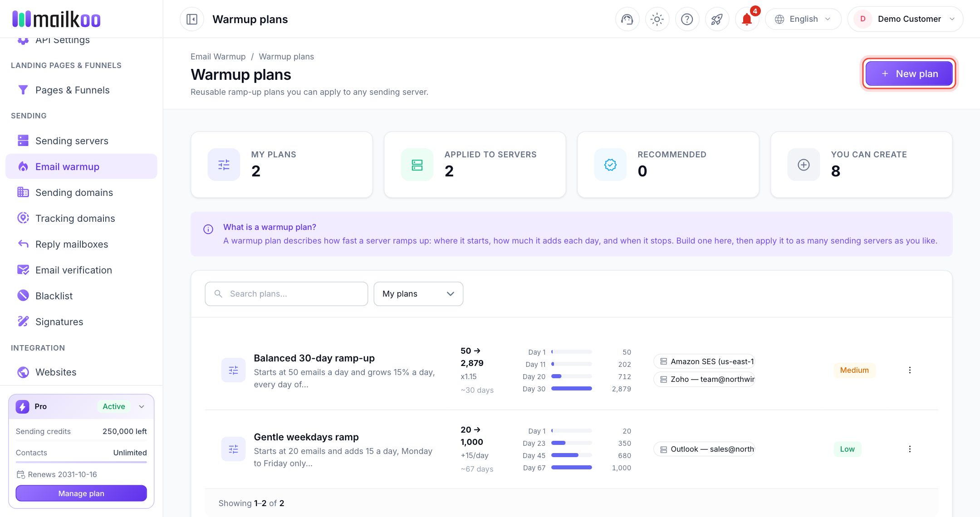Click the Day 23 progress bar for Gentle plan

(x=571, y=443)
